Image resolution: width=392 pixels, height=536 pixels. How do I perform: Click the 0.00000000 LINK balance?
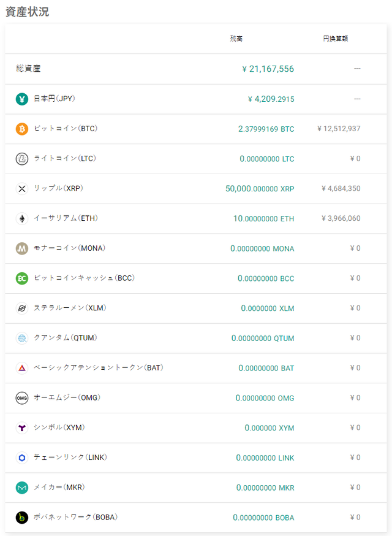265,458
